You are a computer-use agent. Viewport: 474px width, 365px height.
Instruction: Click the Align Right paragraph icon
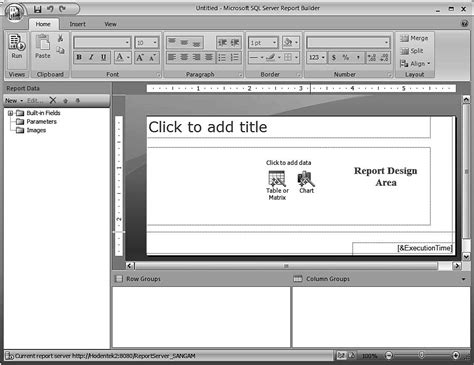197,58
